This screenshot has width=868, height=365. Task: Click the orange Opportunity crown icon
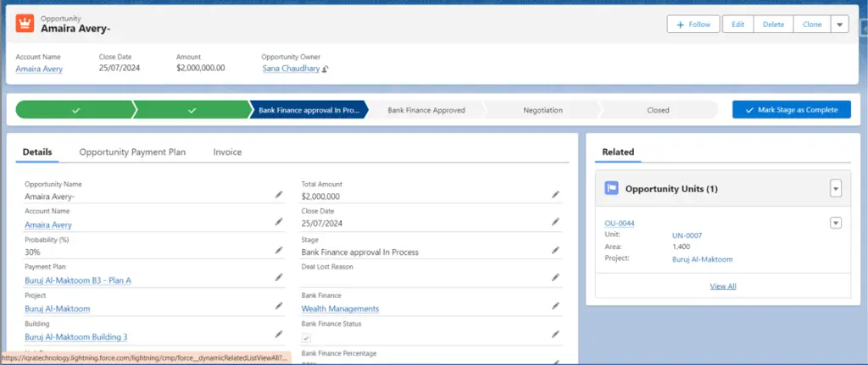[x=25, y=24]
